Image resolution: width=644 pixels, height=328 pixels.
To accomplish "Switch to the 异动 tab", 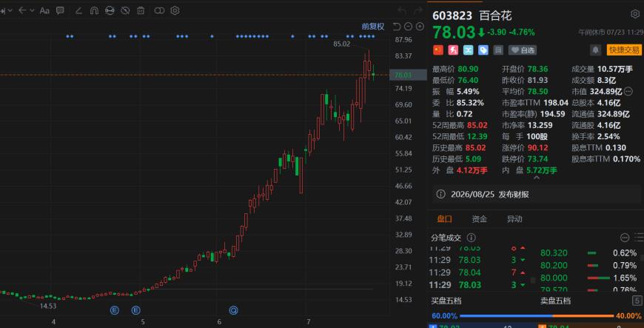I will 514,219.
